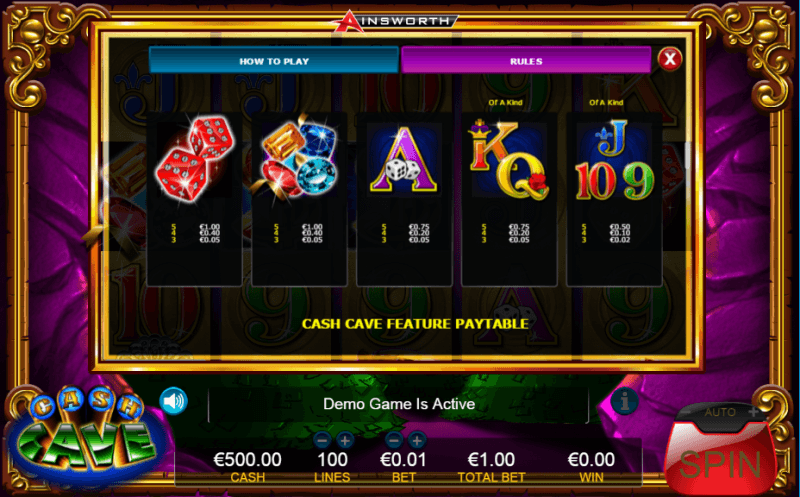Click the AUTO label above spin

[x=720, y=412]
